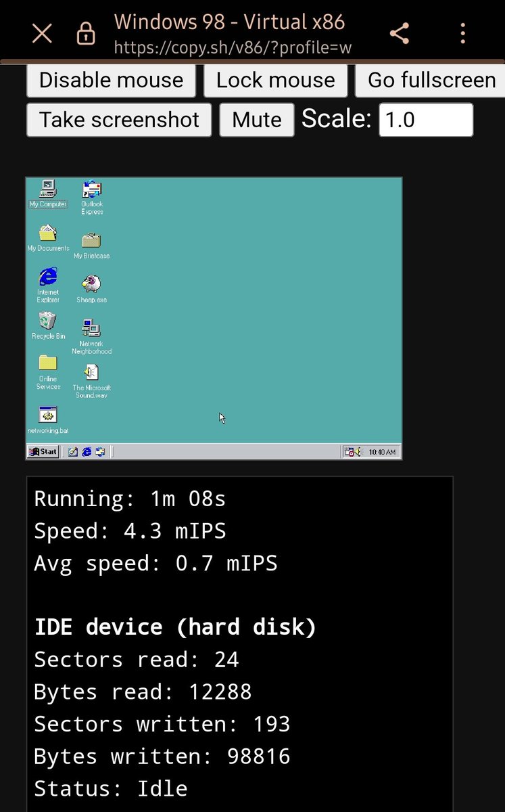Image resolution: width=505 pixels, height=812 pixels.
Task: Click Windows 98 - Virtual x86 title
Action: [x=229, y=22]
